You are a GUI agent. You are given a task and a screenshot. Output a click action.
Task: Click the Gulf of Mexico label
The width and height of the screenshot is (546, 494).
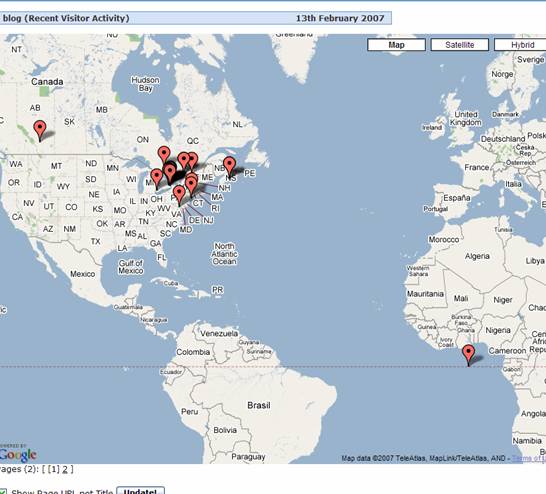[x=131, y=267]
